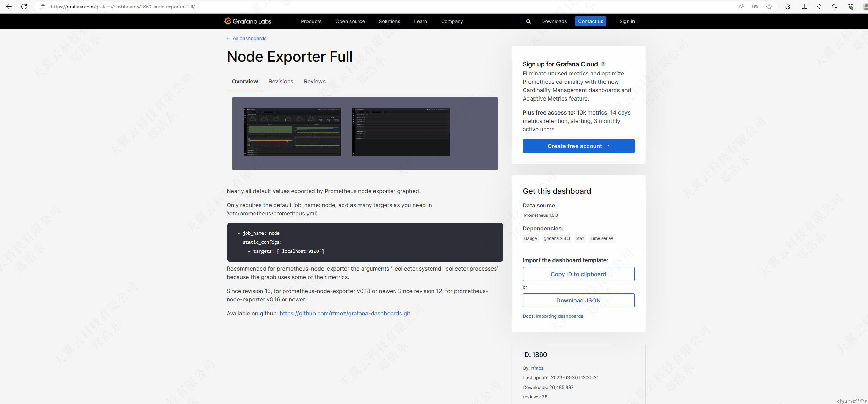Viewport: 868px width, 404px height.
Task: Open the read aloud icon in address bar
Action: coord(741,7)
